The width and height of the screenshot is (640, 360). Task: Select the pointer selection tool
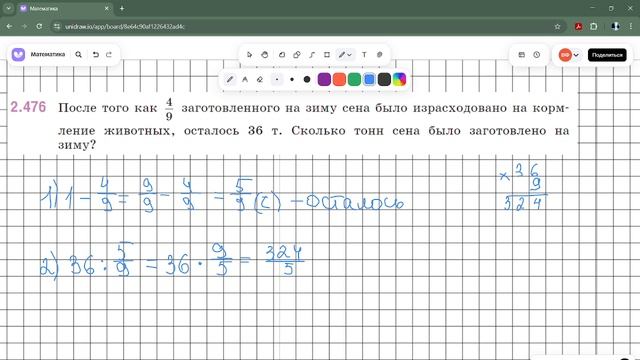pyautogui.click(x=249, y=55)
